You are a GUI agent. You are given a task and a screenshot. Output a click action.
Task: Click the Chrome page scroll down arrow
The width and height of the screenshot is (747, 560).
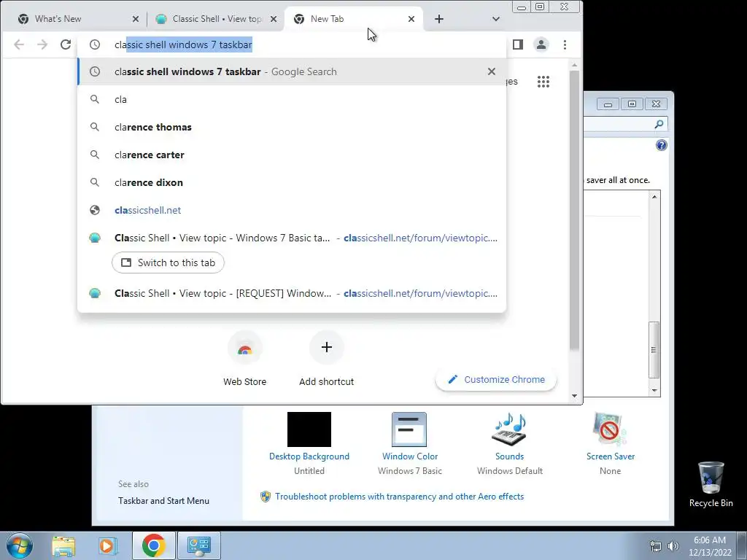[574, 396]
